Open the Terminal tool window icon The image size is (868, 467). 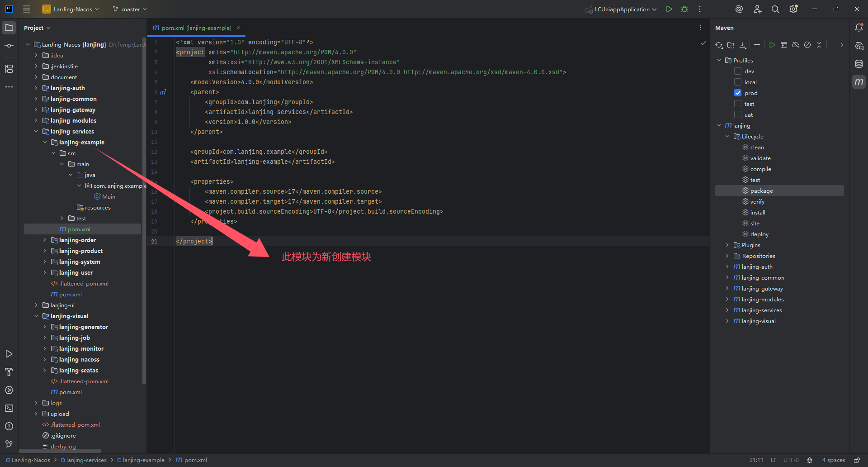(x=9, y=408)
